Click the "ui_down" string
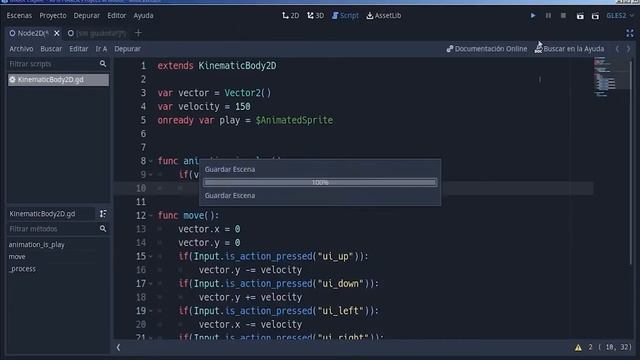This screenshot has width=640, height=360. pos(340,284)
